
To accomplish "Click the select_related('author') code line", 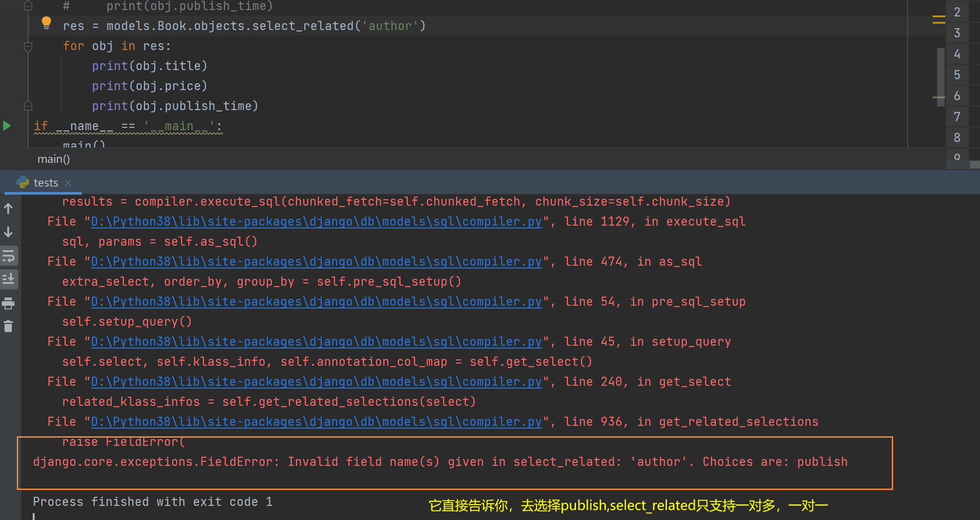I will coord(244,26).
